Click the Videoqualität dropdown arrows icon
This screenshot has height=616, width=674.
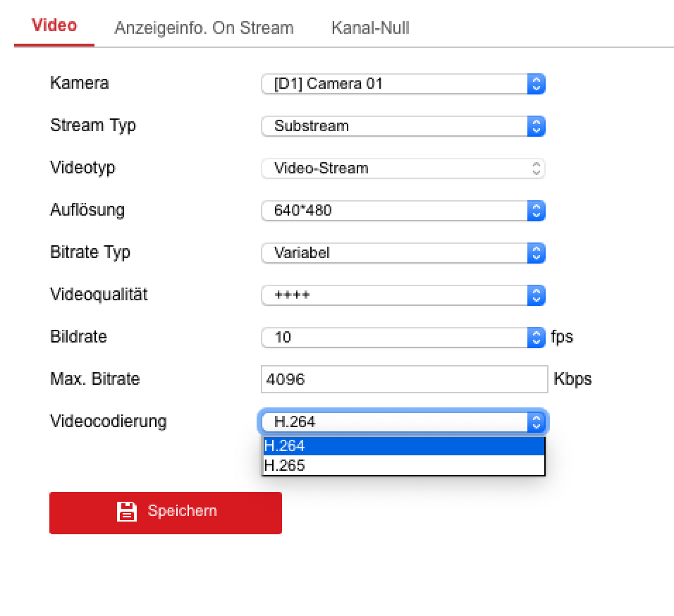(x=537, y=295)
